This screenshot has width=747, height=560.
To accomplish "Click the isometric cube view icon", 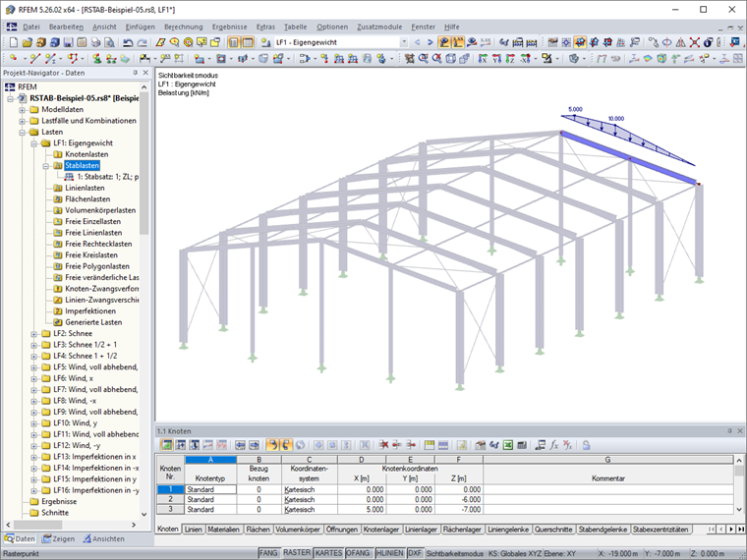I will pyautogui.click(x=450, y=59).
